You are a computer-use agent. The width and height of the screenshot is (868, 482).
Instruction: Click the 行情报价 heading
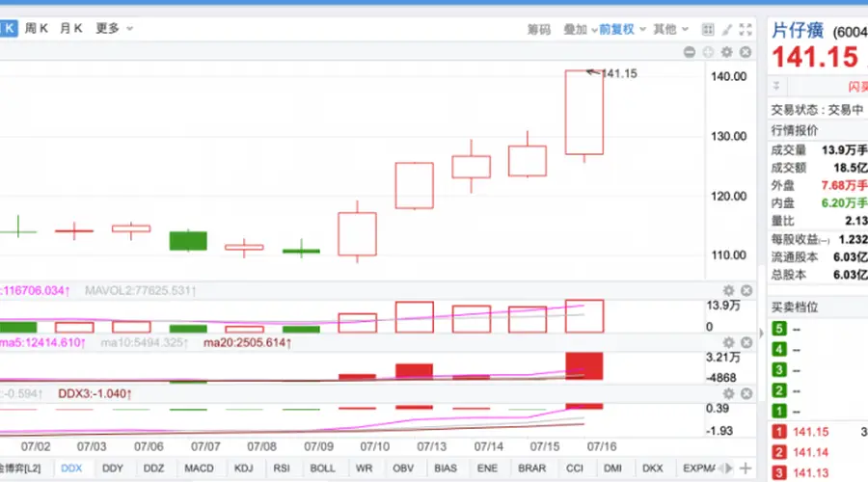pos(795,130)
